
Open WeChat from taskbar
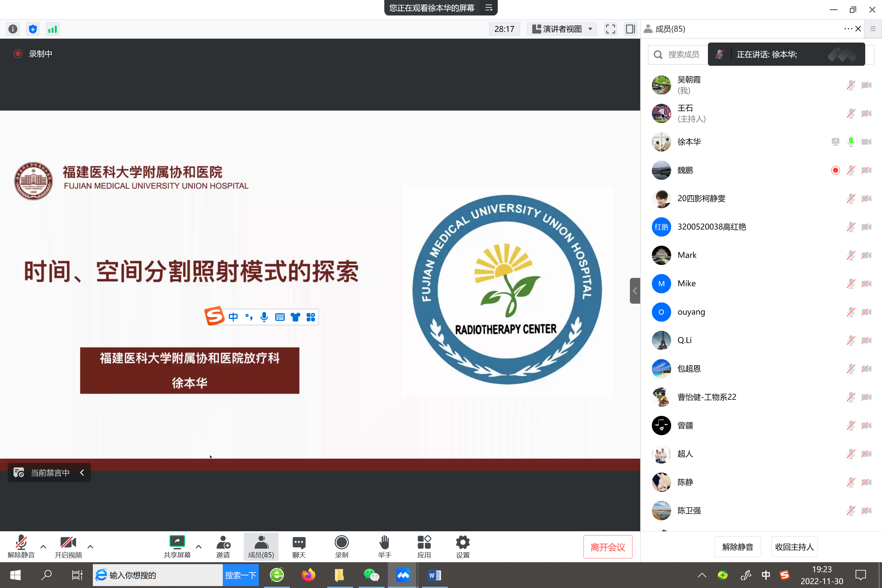(x=371, y=575)
